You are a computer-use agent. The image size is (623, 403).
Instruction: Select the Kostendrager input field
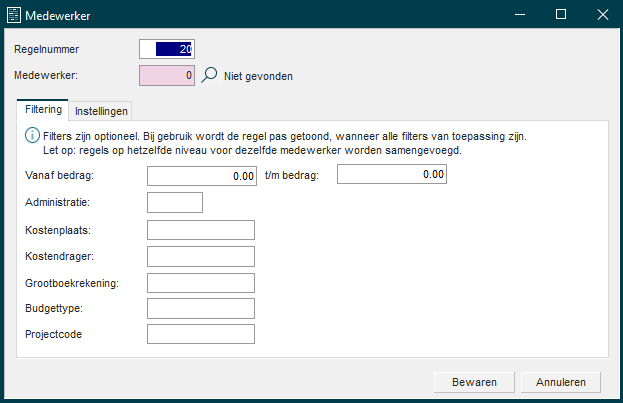tap(201, 256)
